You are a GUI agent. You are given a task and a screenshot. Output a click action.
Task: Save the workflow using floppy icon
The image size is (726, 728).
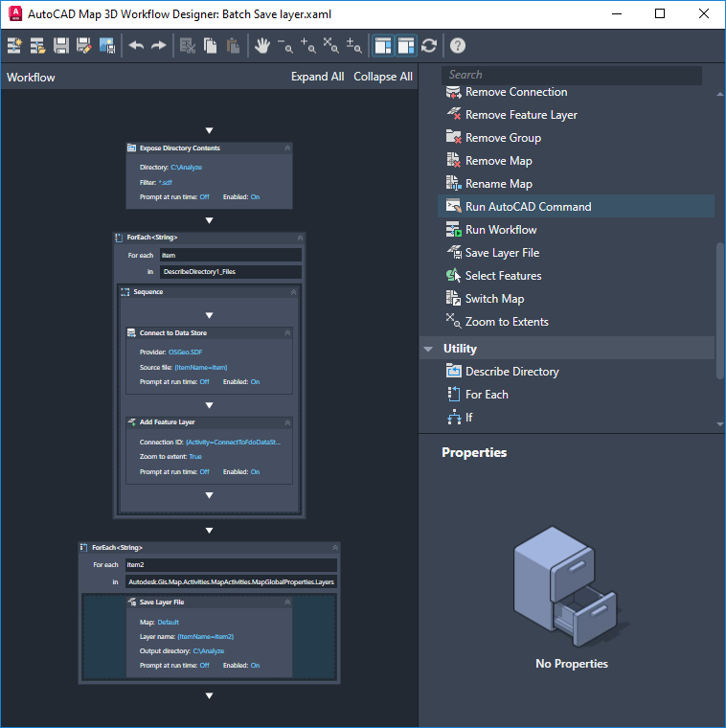click(x=60, y=46)
